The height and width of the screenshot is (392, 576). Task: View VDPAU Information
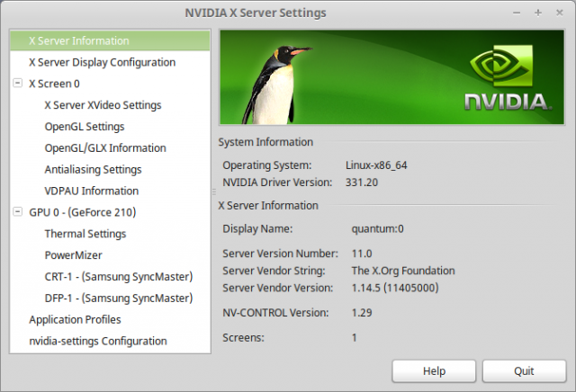(x=91, y=191)
